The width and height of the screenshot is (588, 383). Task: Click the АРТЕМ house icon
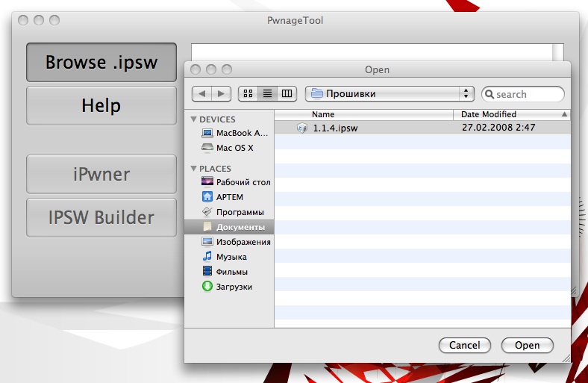pyautogui.click(x=207, y=196)
